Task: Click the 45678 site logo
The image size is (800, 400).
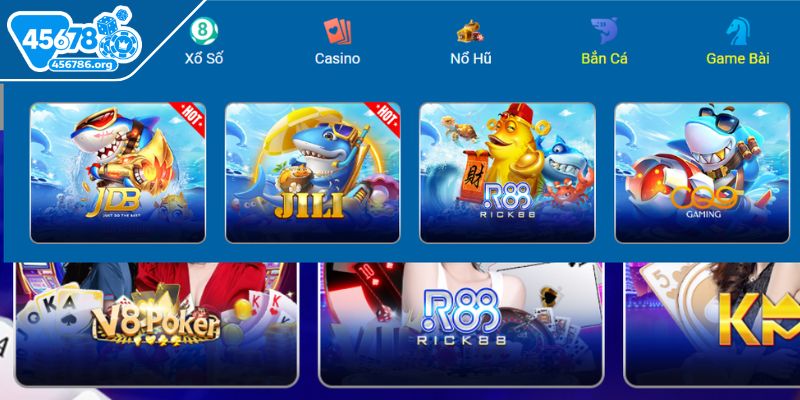Action: 75,39
